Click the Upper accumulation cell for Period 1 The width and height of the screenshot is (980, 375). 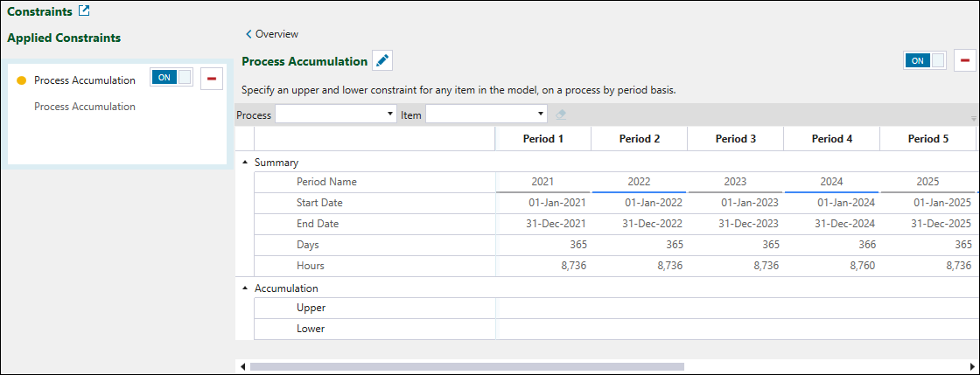tap(542, 308)
